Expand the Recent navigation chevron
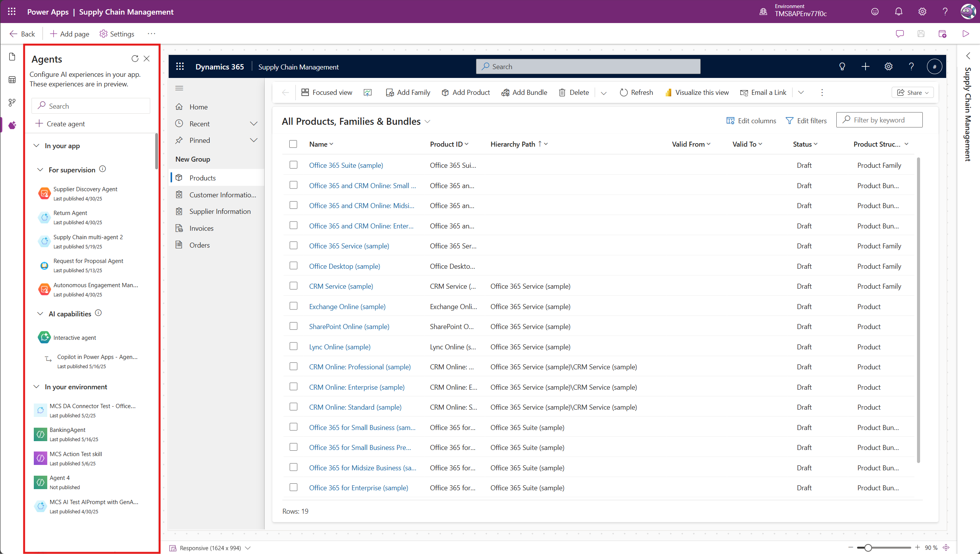This screenshot has height=554, width=980. [254, 124]
